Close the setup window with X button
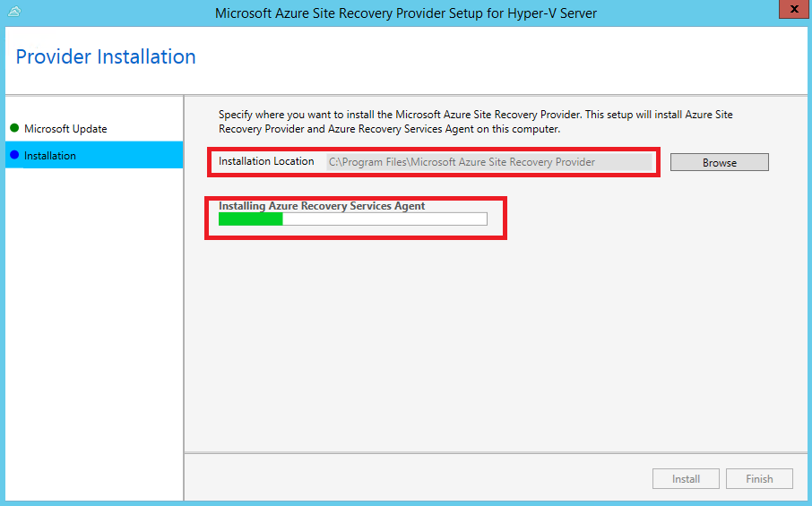This screenshot has height=506, width=812. click(794, 9)
